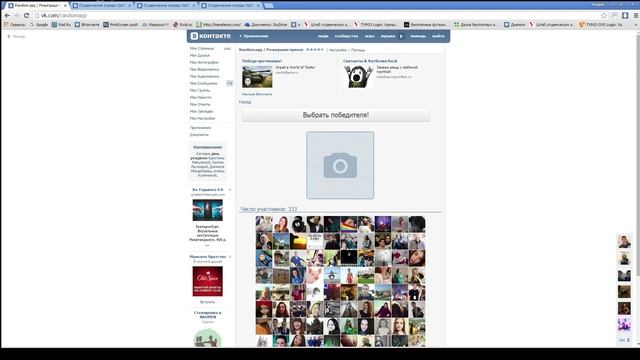Close the active Random.app tab
This screenshot has height=360, width=640.
[x=65, y=6]
